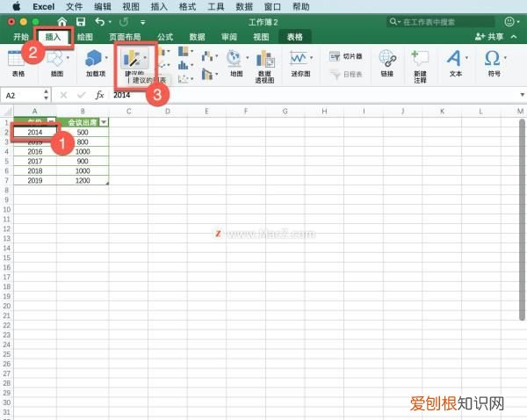Click the Name Box stepper arrows

click(46, 95)
